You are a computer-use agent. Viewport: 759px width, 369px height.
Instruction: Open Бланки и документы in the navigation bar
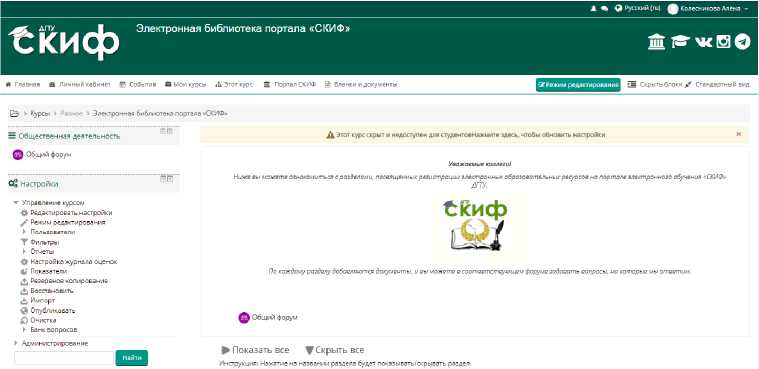[x=361, y=84]
